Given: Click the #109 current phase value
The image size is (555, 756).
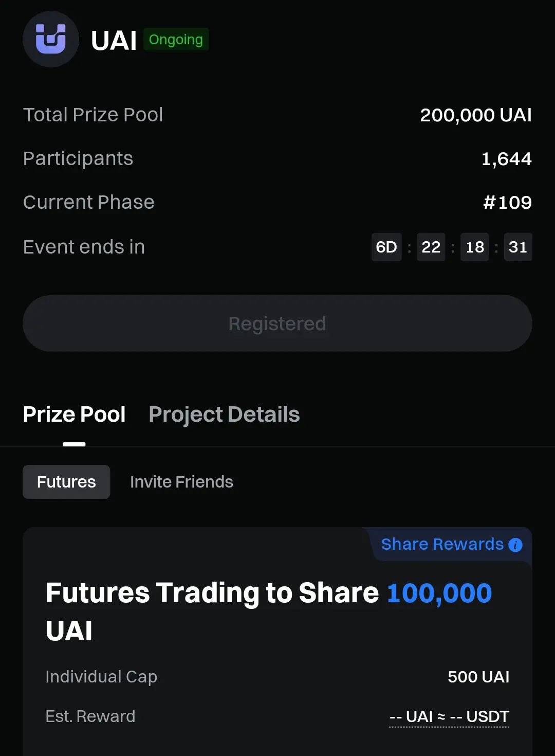Looking at the screenshot, I should [x=507, y=203].
